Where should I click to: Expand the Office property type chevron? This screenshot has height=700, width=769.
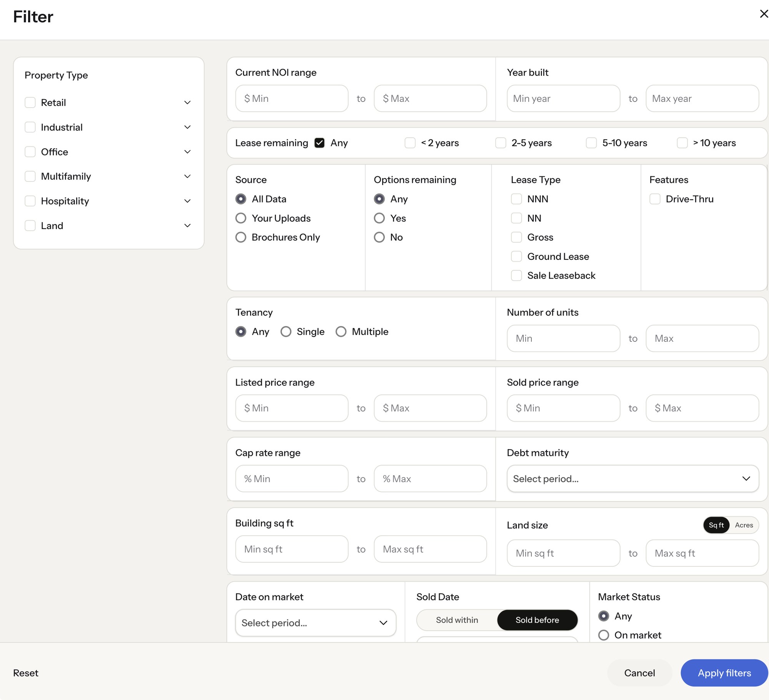[187, 152]
